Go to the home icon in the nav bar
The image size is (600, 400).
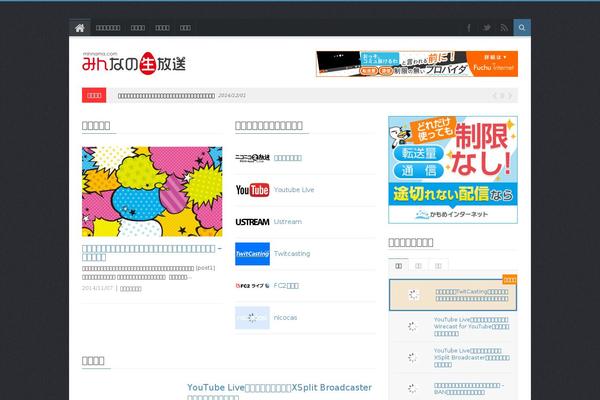tap(80, 28)
